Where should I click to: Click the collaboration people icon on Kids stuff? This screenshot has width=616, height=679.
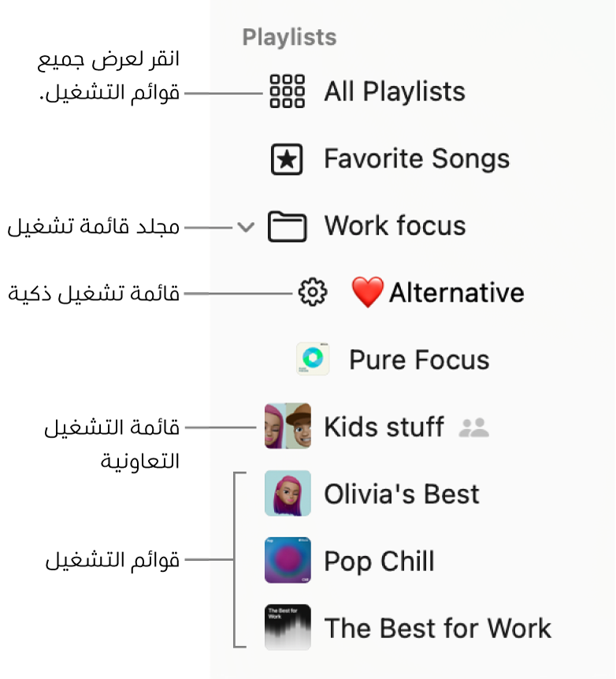pos(474,428)
